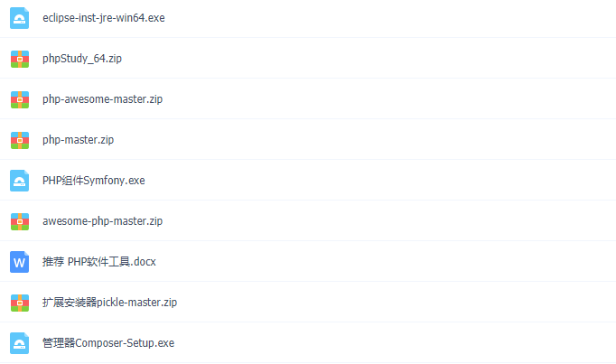The height and width of the screenshot is (364, 616).
Task: Click empty row area beside 推荐 PHP软件工具.docx
Action: 385,262
